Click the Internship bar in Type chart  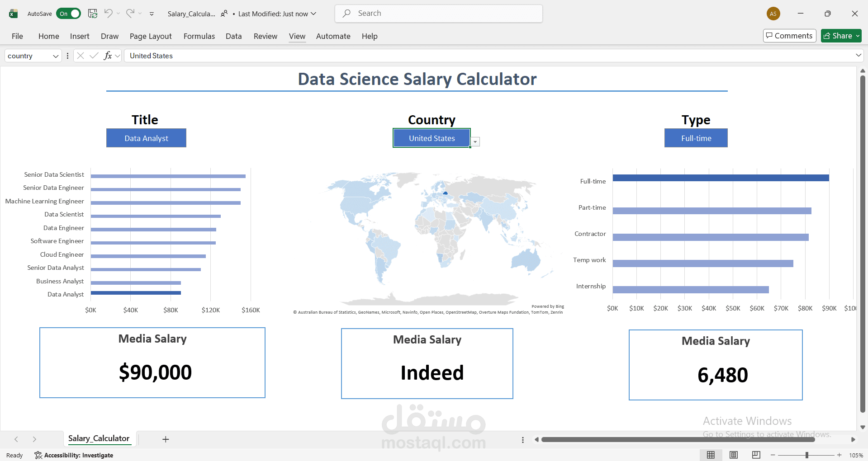691,290
